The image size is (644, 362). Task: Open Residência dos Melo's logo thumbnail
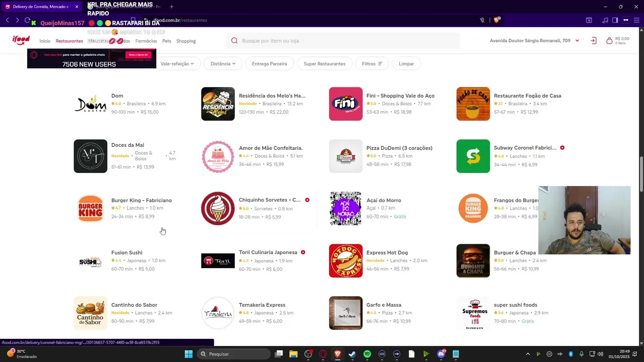click(218, 104)
